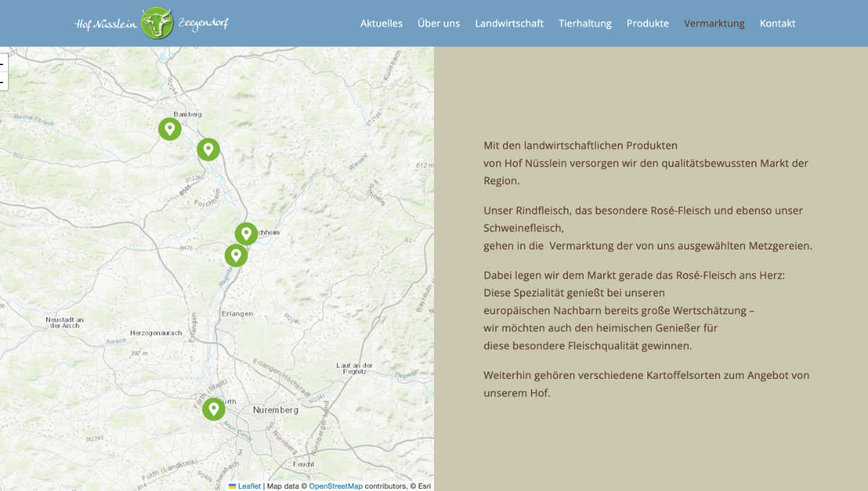
Task: Open the map marker beside Forchheim label
Action: tap(246, 234)
